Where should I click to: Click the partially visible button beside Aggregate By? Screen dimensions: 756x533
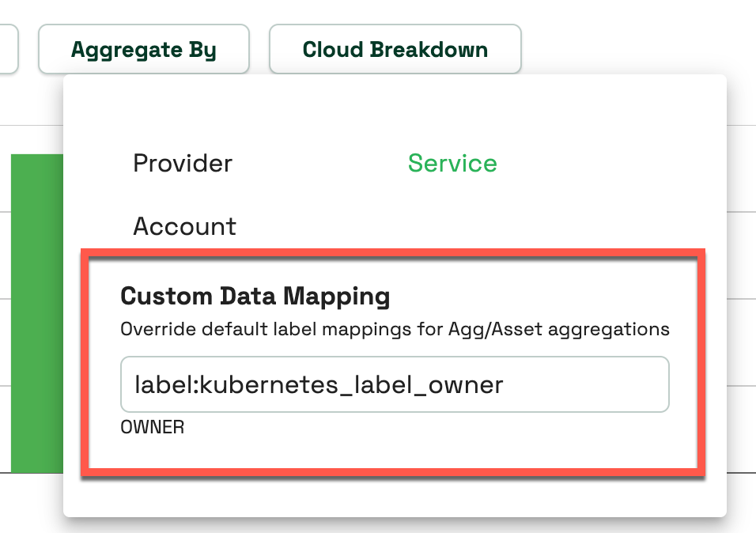click(x=8, y=49)
